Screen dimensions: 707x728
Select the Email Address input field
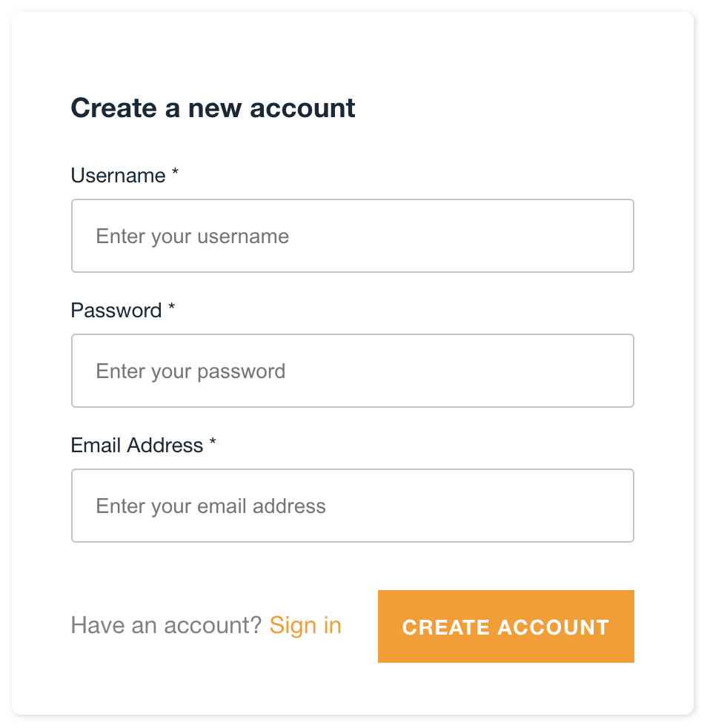coord(352,506)
